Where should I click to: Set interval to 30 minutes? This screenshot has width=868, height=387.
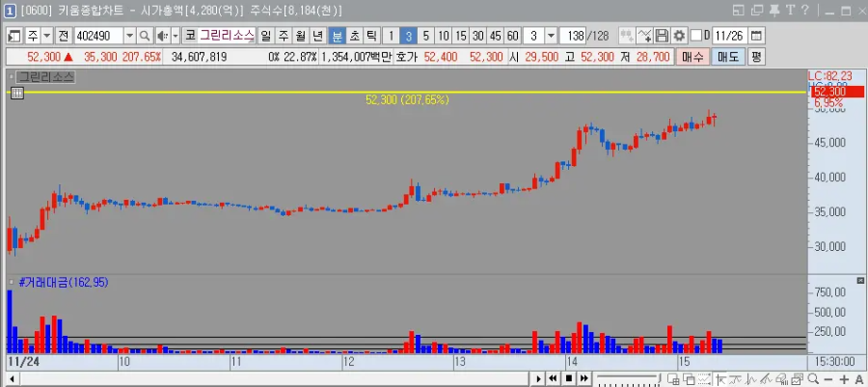pos(477,36)
